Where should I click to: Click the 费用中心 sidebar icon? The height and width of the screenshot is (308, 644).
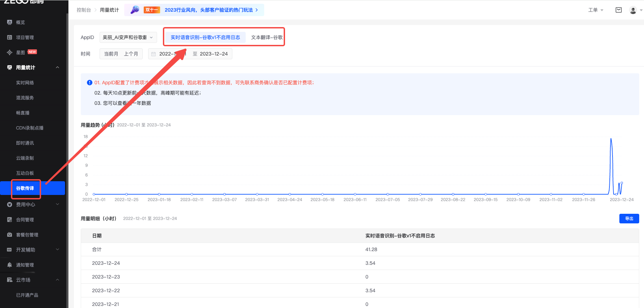(10, 205)
